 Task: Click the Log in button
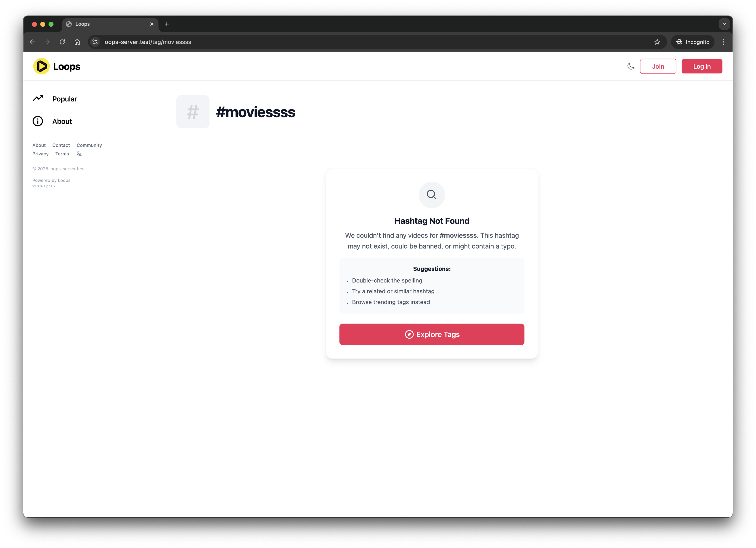click(x=702, y=66)
